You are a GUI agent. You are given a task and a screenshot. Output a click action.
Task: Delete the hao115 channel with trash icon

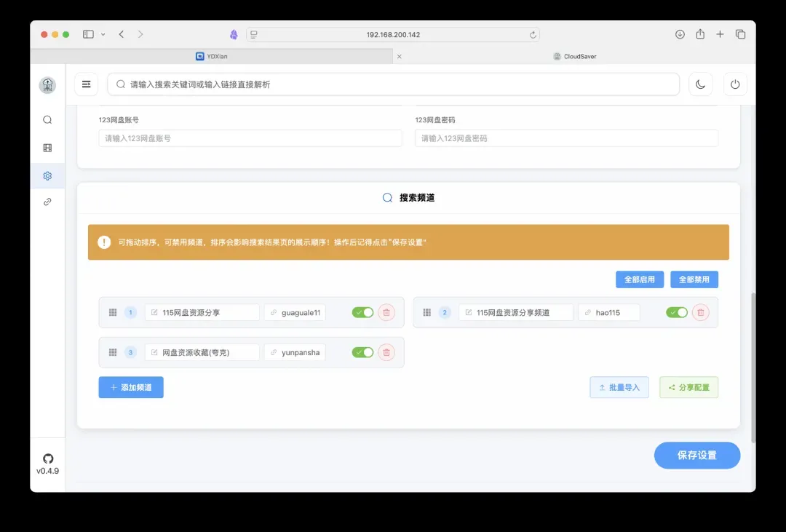tap(700, 312)
